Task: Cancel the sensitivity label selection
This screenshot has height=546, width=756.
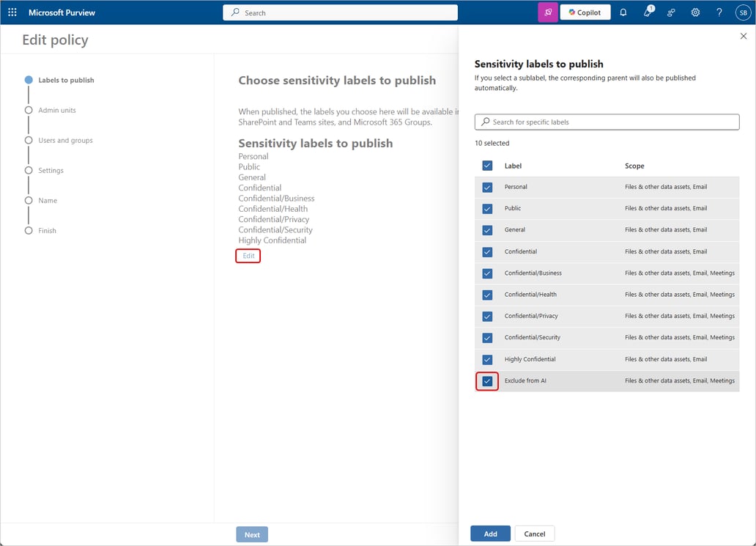Action: [535, 533]
